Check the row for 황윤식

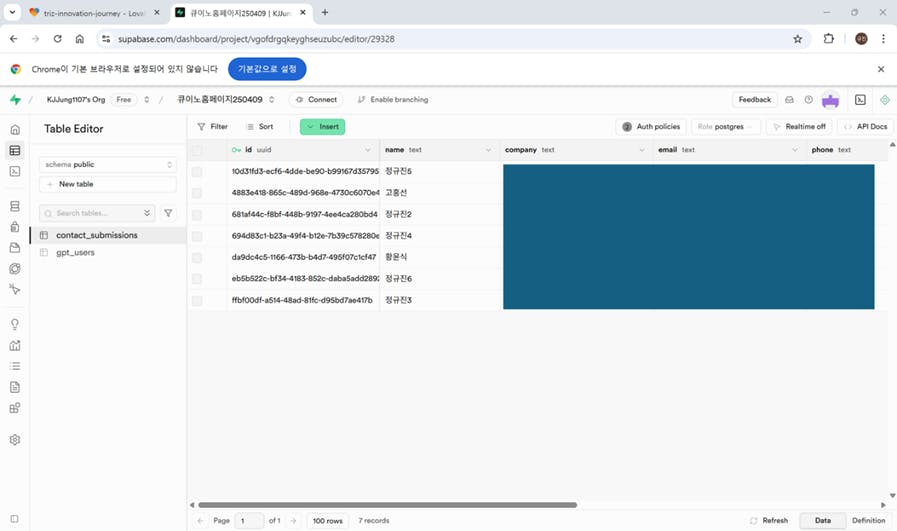[197, 257]
